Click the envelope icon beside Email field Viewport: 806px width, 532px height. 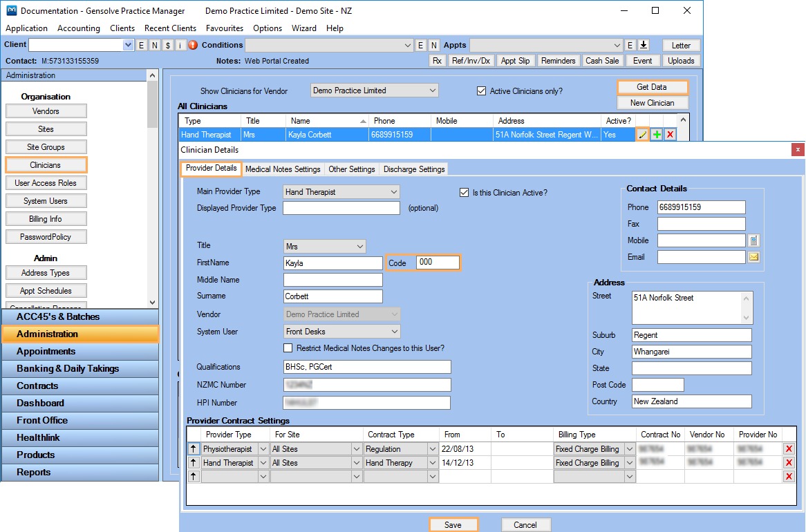click(754, 257)
